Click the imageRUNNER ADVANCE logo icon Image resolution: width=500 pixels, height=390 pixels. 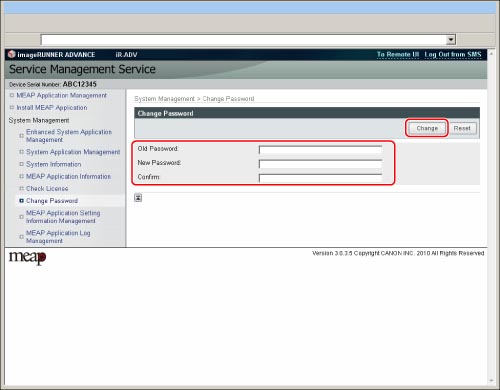[12, 54]
